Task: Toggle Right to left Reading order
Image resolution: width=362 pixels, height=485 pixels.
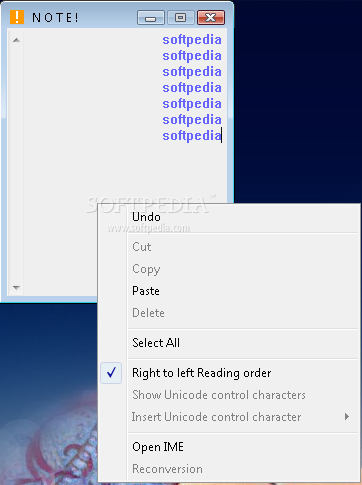Action: pyautogui.click(x=229, y=373)
